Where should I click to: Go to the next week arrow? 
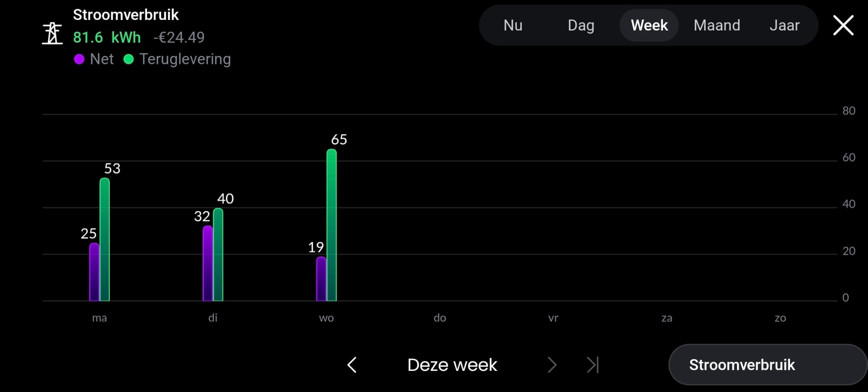[x=551, y=364]
